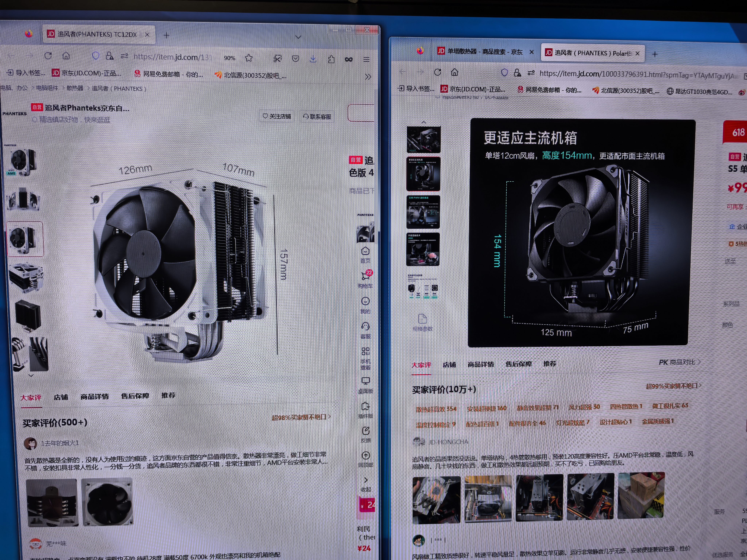Image resolution: width=747 pixels, height=560 pixels.
Task: Go home in right Firefox window
Action: [455, 72]
